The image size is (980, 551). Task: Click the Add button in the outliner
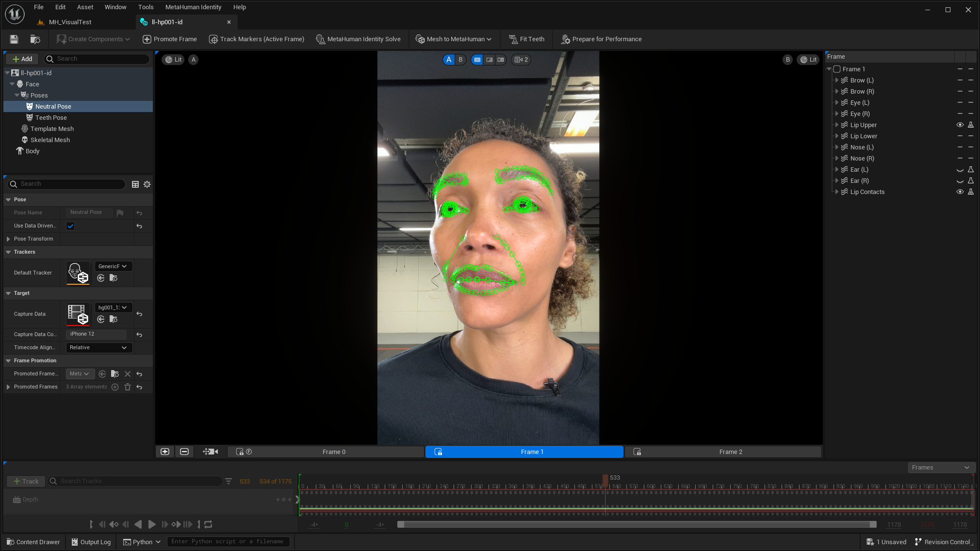[21, 59]
